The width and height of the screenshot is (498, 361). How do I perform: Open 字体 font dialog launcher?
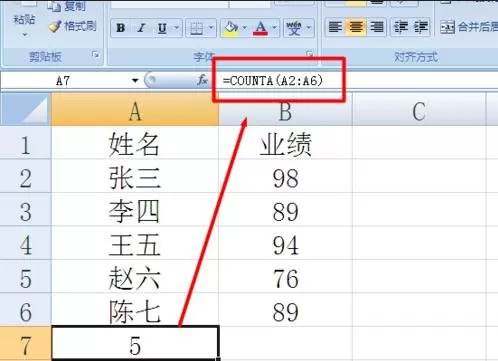click(309, 54)
